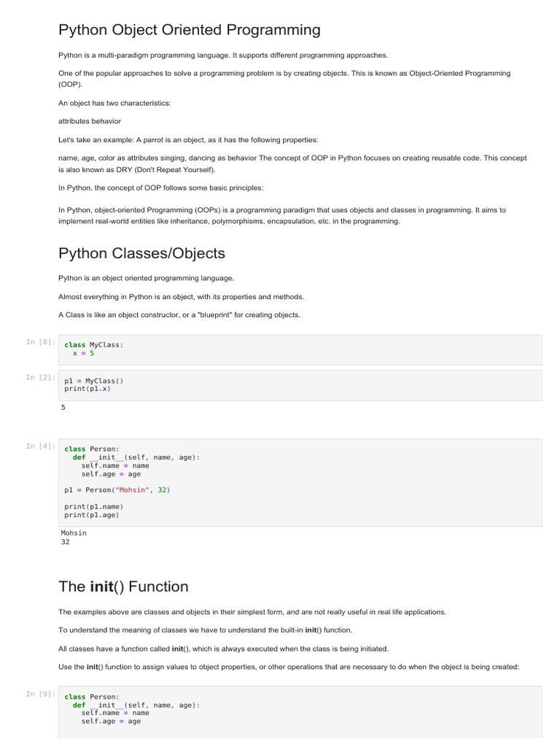Click the paragraph starting "A Class is like"

(179, 315)
